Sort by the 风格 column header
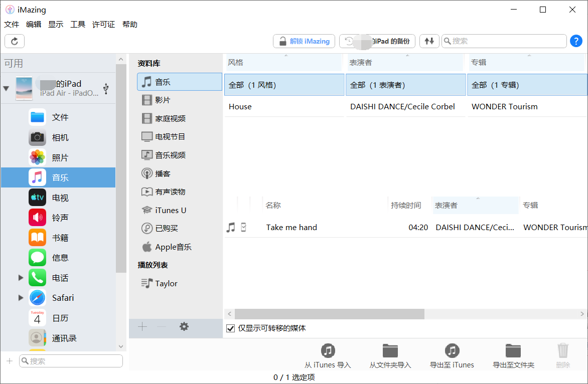This screenshot has height=384, width=588. [x=284, y=63]
